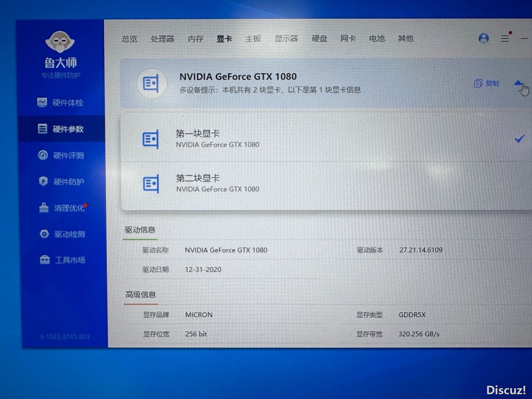
Task: Click the 硬件防护 shield icon
Action: tap(43, 181)
